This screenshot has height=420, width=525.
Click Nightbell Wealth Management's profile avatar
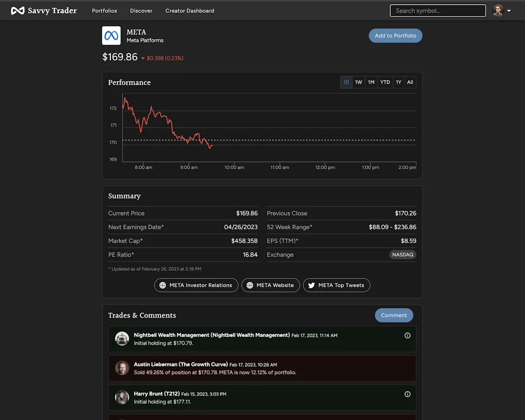tap(122, 338)
